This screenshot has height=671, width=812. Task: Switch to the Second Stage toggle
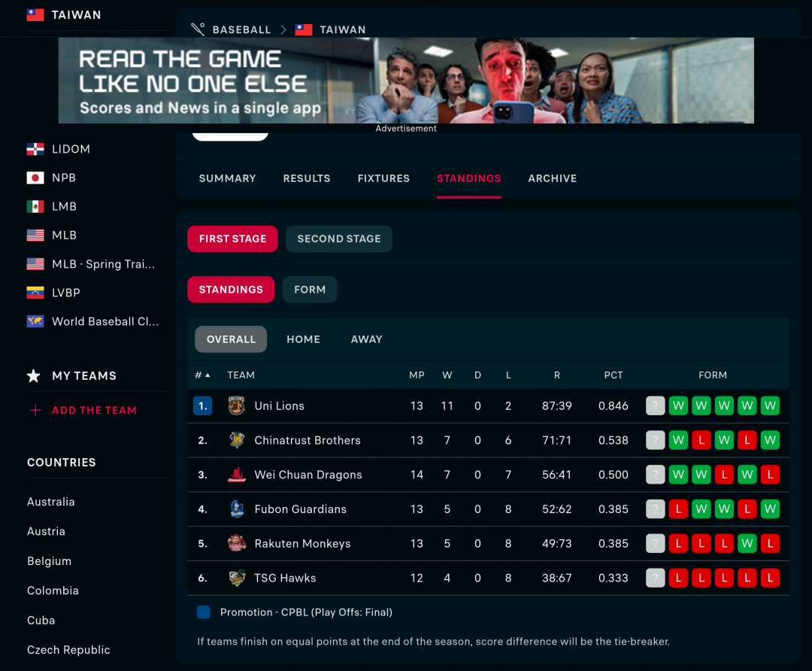[338, 239]
